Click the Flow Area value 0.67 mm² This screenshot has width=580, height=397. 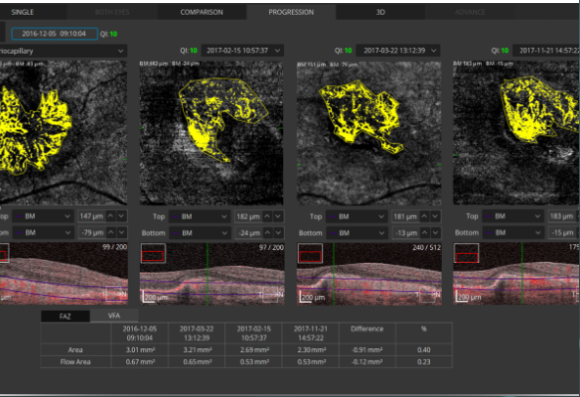click(140, 362)
